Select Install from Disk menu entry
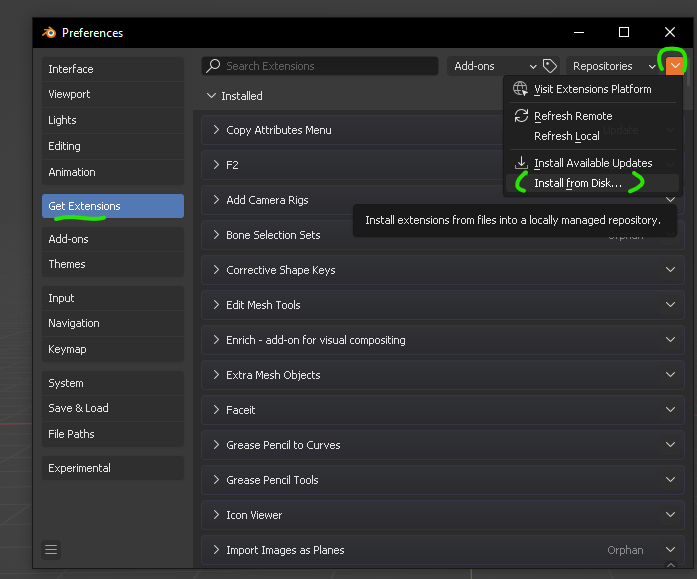The image size is (697, 579). point(578,184)
